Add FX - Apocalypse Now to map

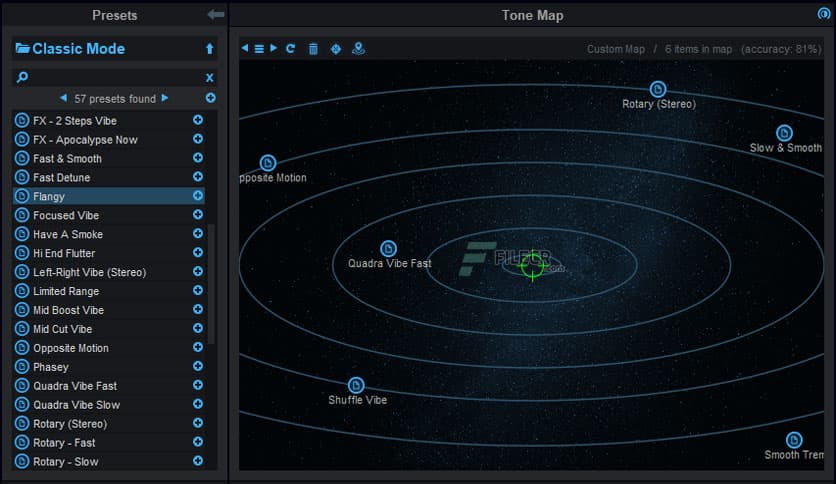(198, 139)
